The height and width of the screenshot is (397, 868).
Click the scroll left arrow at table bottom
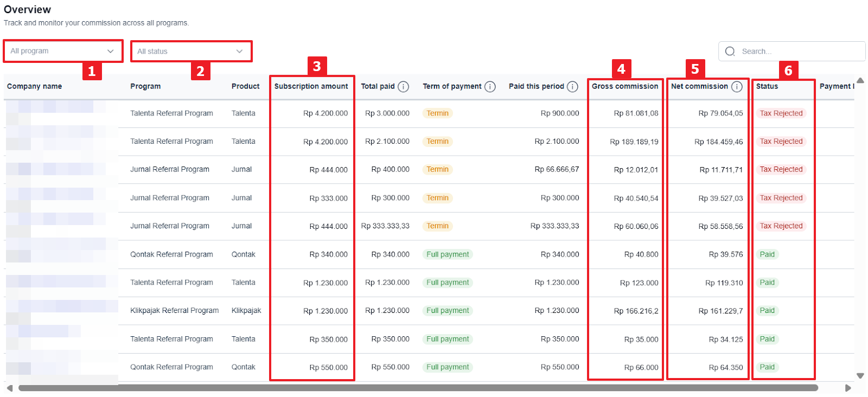10,388
